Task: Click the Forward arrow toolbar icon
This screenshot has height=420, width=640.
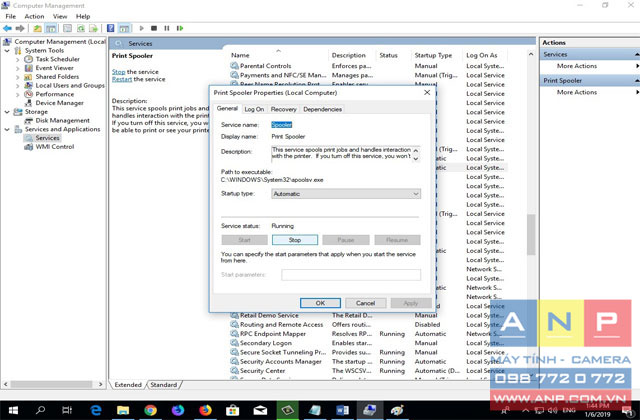Action: [x=20, y=28]
